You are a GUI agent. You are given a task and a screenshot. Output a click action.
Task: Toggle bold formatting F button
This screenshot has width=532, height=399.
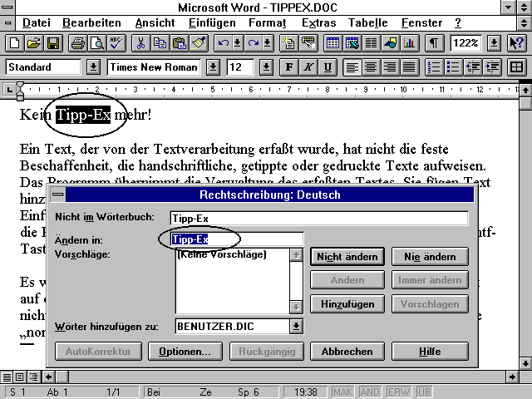[x=289, y=67]
